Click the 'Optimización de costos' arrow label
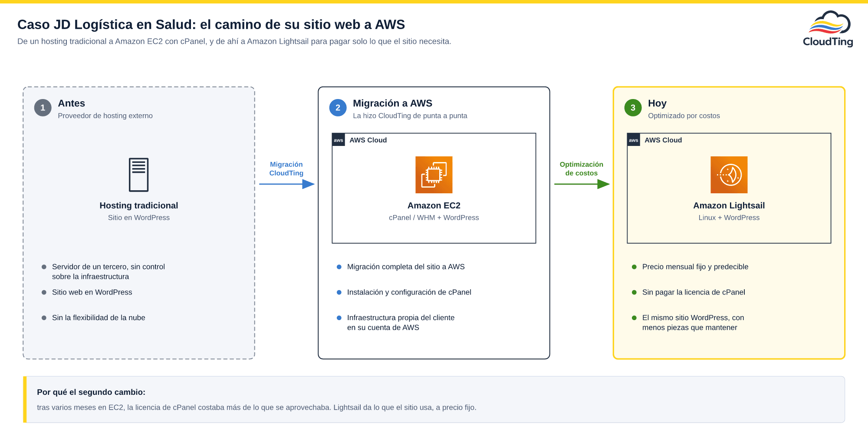Screen dimensions: 868x440 click(x=582, y=169)
